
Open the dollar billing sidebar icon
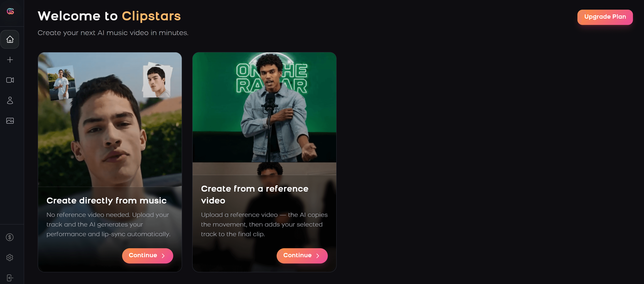pos(10,237)
